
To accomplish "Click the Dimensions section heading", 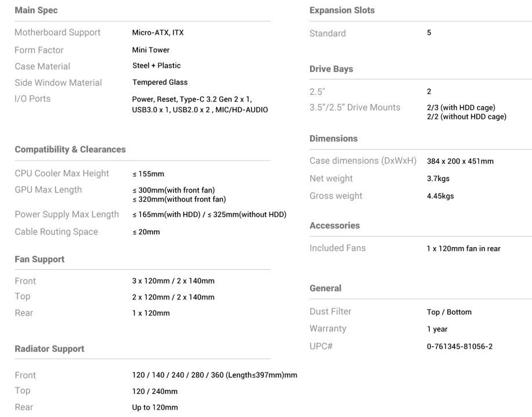I will (334, 139).
